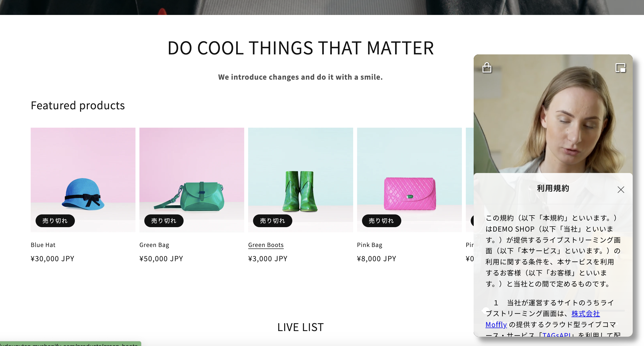Click 売り切れ badge on Blue Hat
Viewport: 644px width, 346px height.
pos(55,221)
